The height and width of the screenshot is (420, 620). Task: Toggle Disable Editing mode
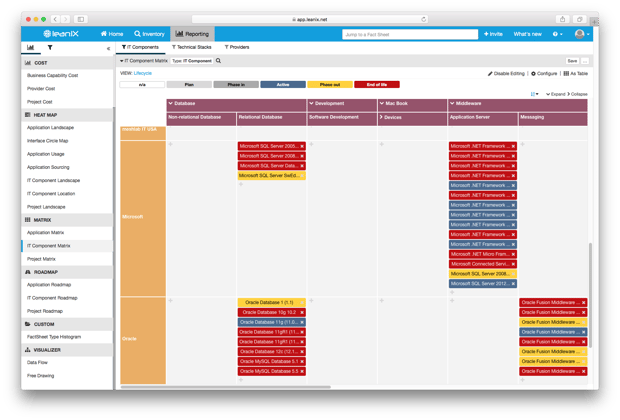506,74
